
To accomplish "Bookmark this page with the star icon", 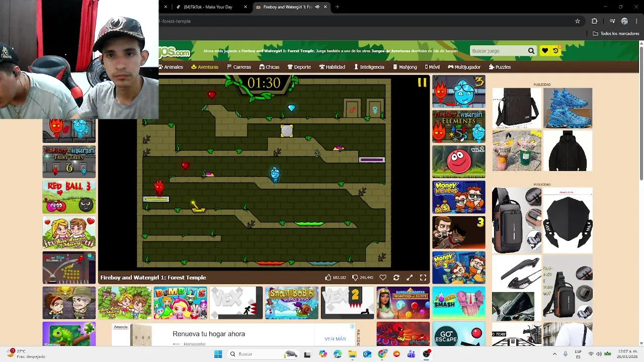I will point(578,21).
